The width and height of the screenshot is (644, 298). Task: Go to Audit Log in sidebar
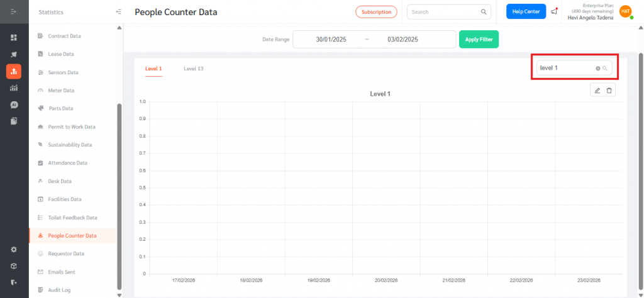[59, 290]
